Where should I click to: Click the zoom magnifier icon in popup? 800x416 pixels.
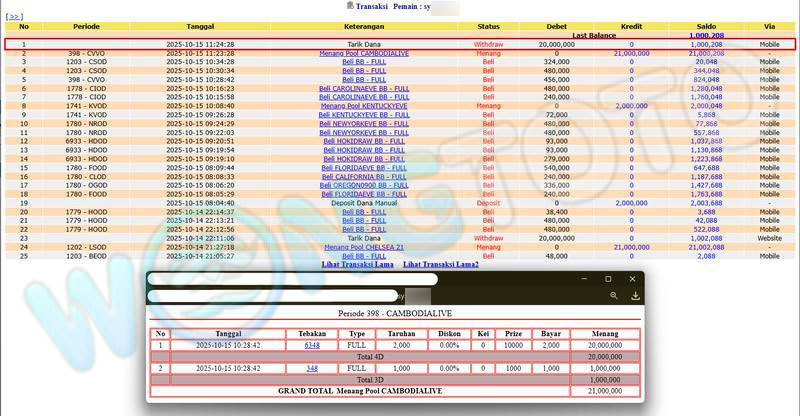(614, 296)
